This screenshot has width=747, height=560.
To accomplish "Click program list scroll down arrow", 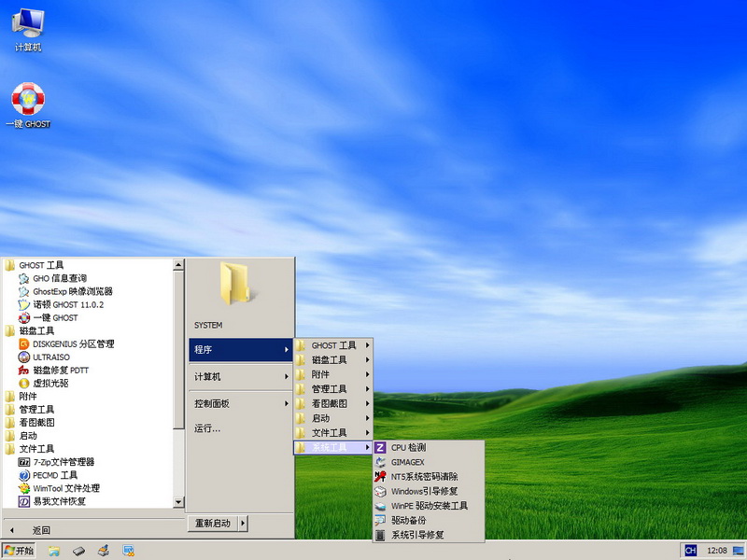I will click(x=178, y=502).
